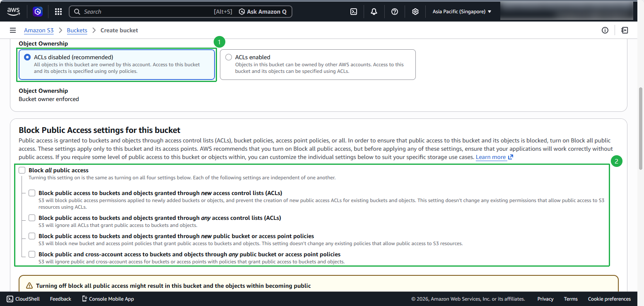Screen dimensions: 644x306
Task: Select ACLs enabled radio button
Action: 229,57
